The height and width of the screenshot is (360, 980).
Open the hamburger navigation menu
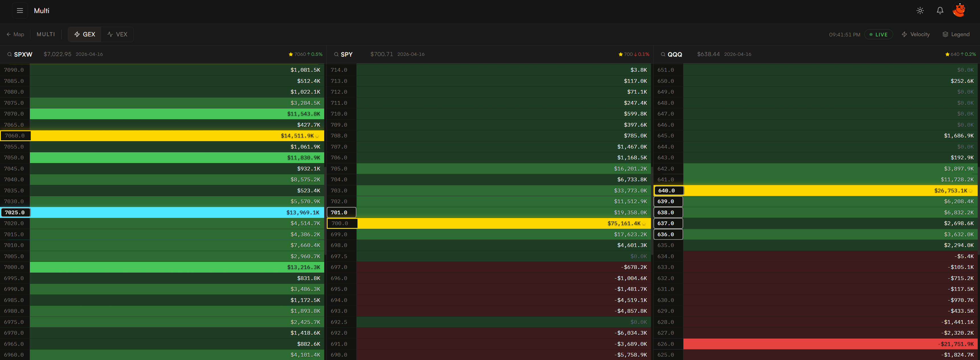coord(20,10)
